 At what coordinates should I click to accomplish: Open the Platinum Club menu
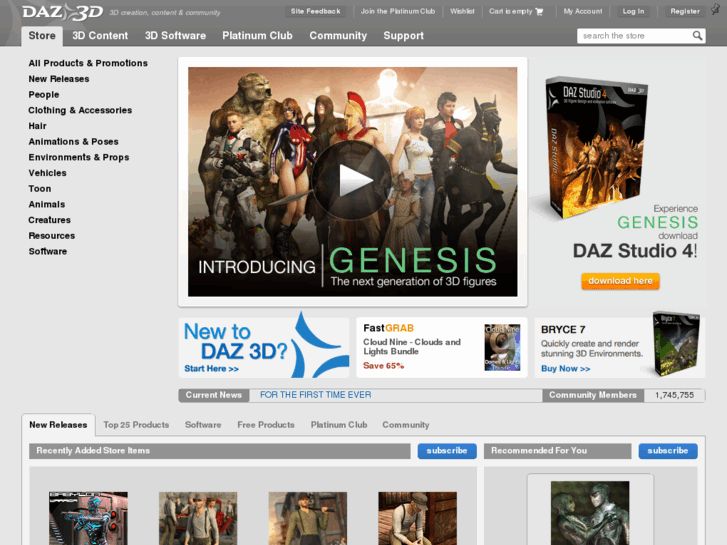click(x=257, y=36)
